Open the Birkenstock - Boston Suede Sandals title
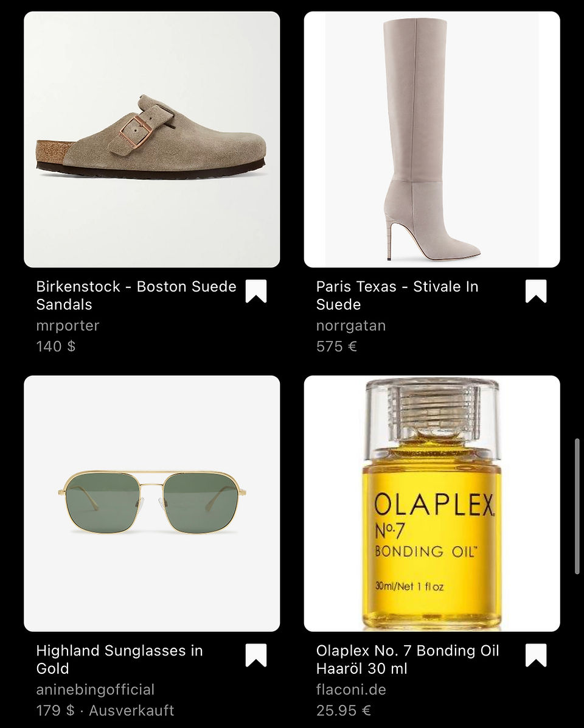The width and height of the screenshot is (584, 728). [136, 295]
